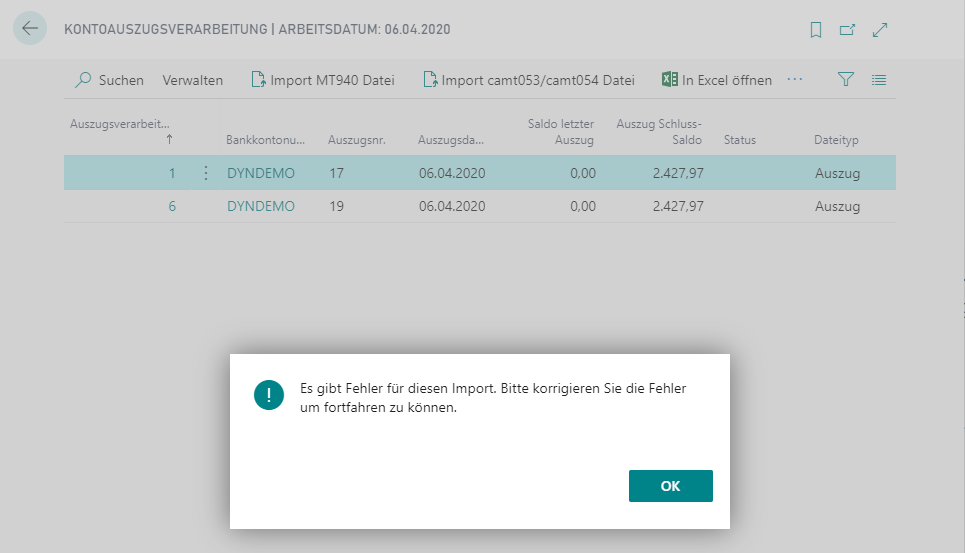Click Import camt053/camt054 Datei
Screen dimensions: 965x553
(529, 80)
